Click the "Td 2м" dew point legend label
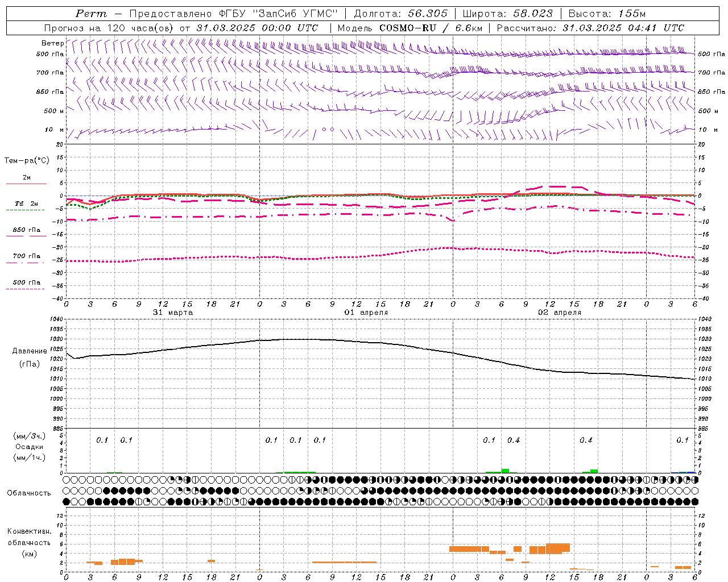 click(27, 203)
